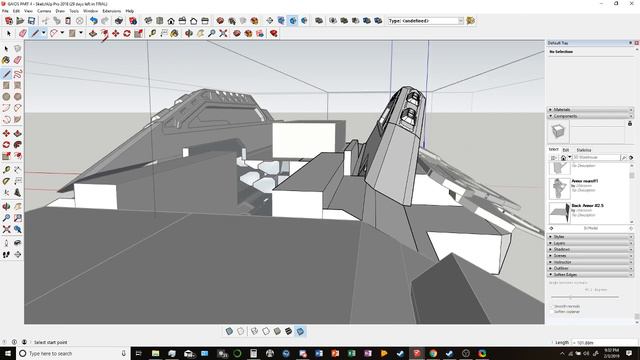Select the Text label tool
Viewport: 640px width, 360px height.
pyautogui.click(x=18, y=181)
